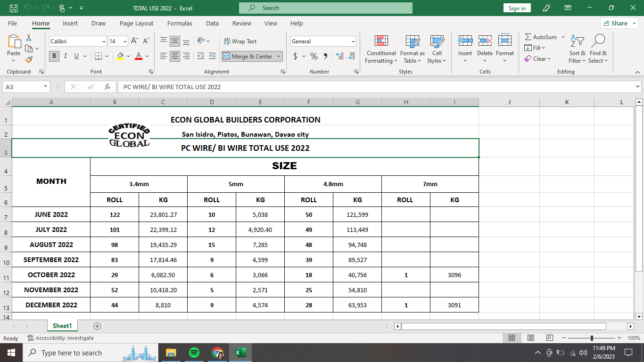
Task: Click the zoom slider handle
Action: click(592, 338)
